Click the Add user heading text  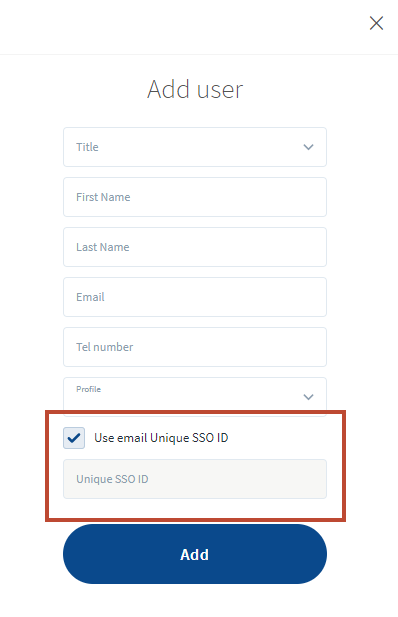[x=195, y=89]
